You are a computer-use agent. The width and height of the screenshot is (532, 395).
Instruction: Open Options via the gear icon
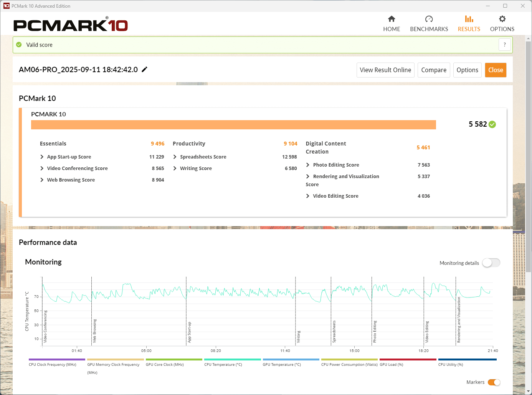[x=502, y=19]
